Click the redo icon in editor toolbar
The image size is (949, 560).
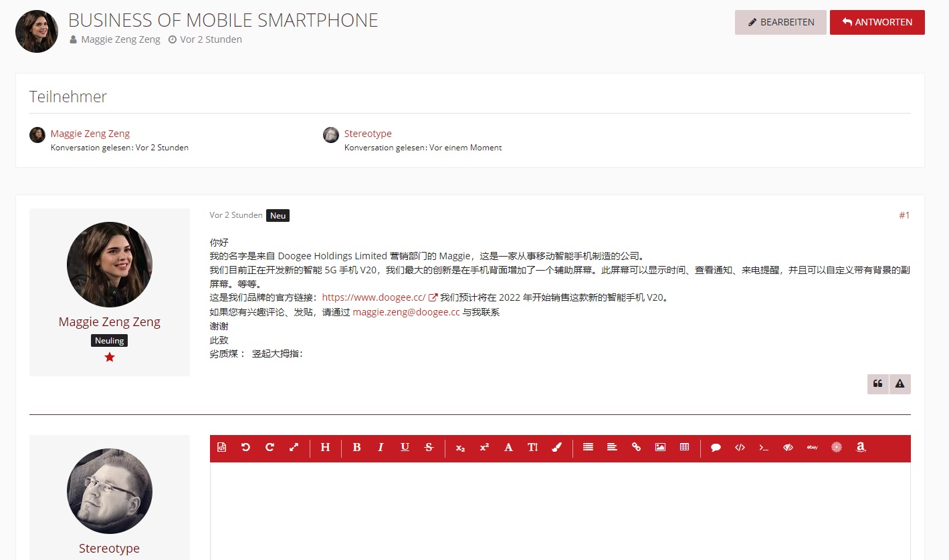270,447
